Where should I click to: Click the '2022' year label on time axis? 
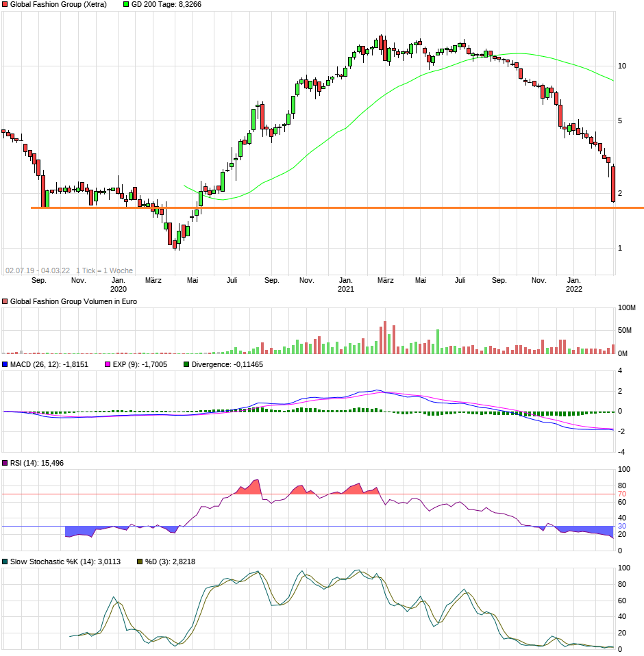tap(573, 289)
